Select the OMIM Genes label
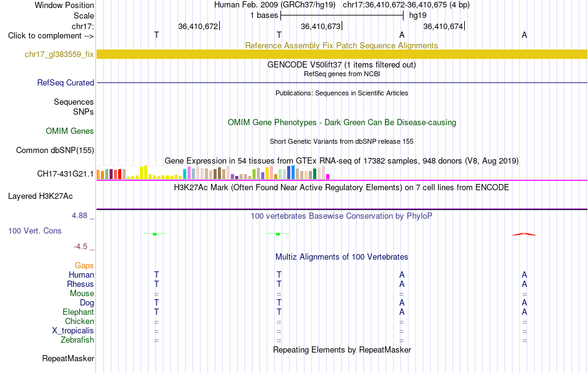Screen dimensions: 588x373 click(69, 131)
